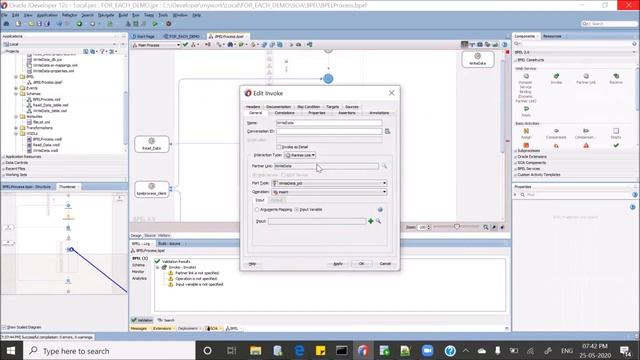Click the Debug icon in main toolbar

[168, 24]
